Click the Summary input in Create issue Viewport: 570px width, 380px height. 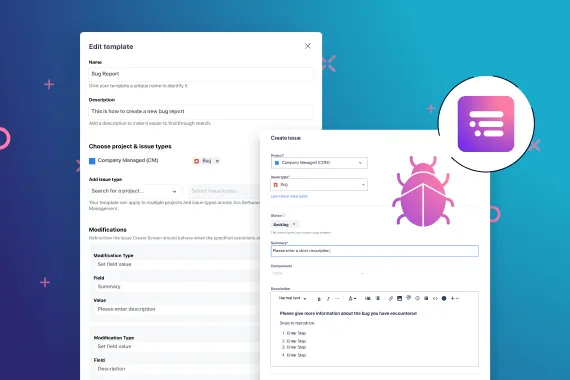(374, 251)
